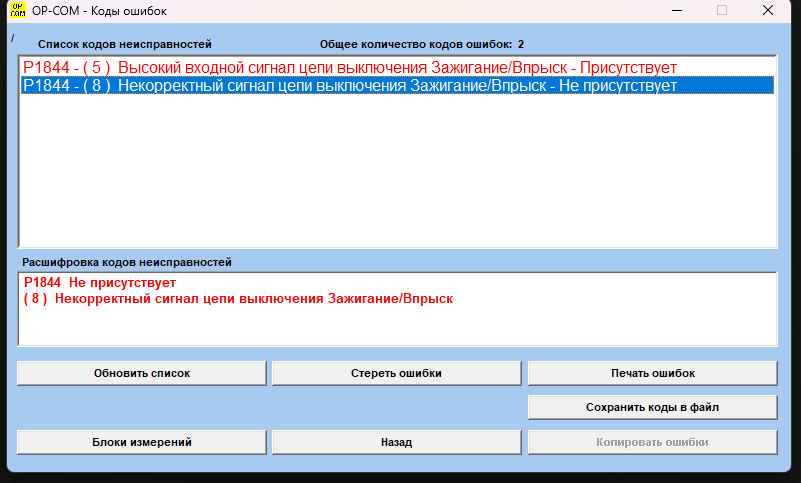Select the P1844 (5) Высокий входной сигнал row
This screenshot has height=483, width=801.
tap(397, 67)
